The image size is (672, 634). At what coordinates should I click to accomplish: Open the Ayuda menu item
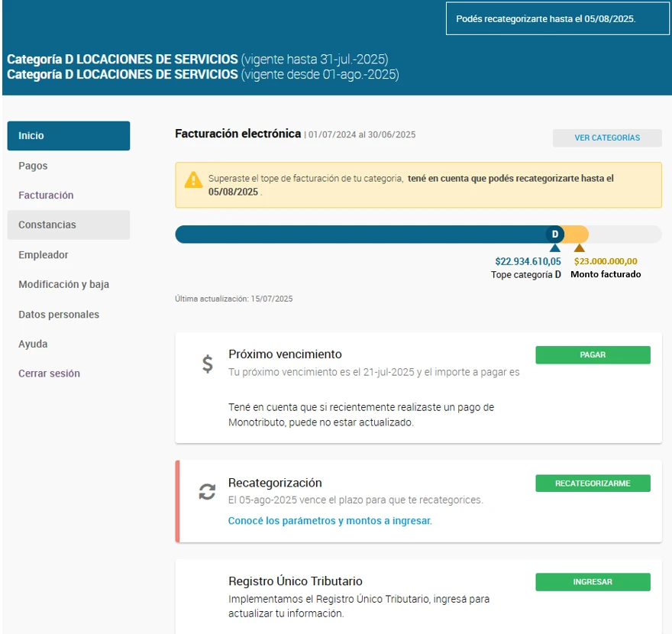point(33,344)
